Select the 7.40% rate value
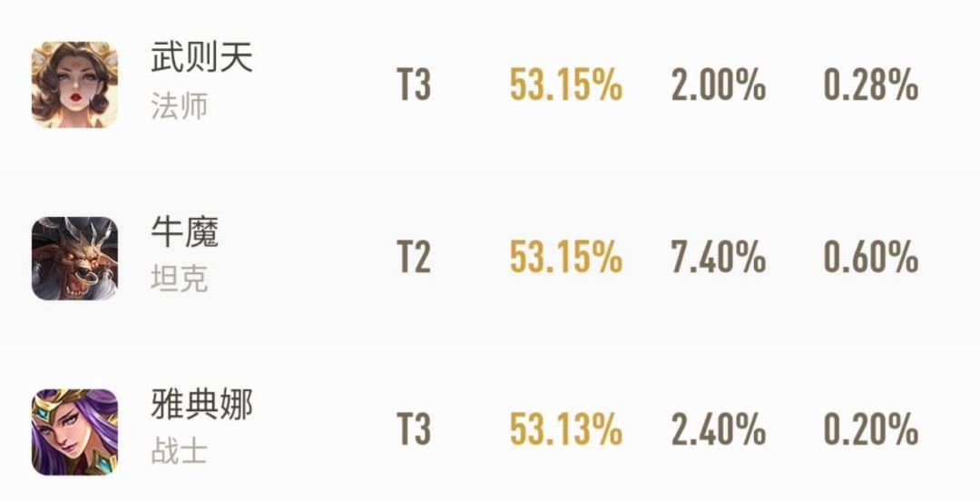This screenshot has width=980, height=501. [718, 259]
